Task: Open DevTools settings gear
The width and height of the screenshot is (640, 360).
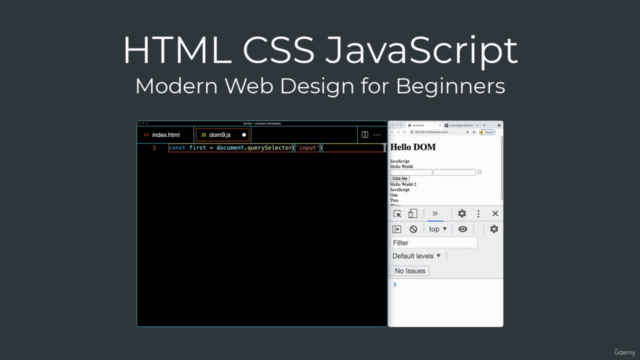Action: [462, 213]
